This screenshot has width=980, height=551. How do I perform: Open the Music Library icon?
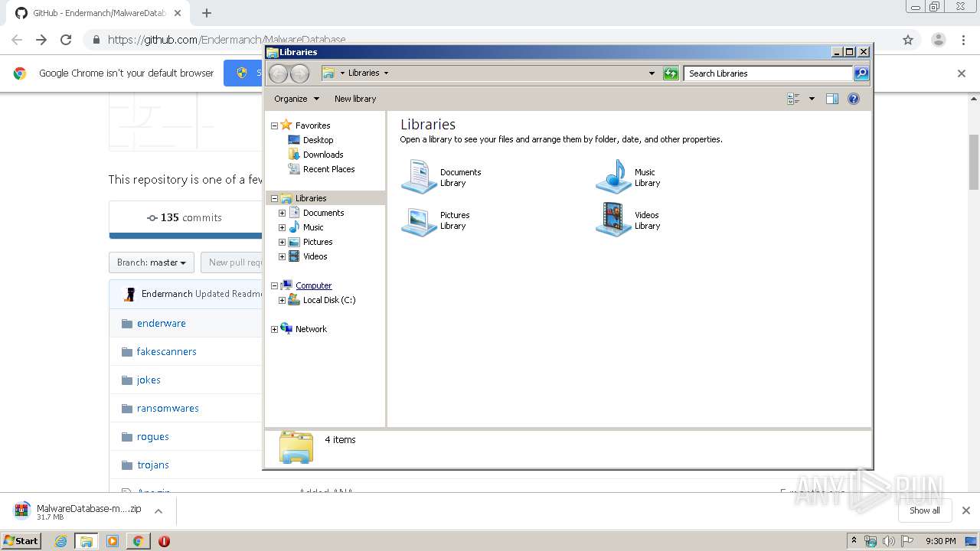pos(613,177)
